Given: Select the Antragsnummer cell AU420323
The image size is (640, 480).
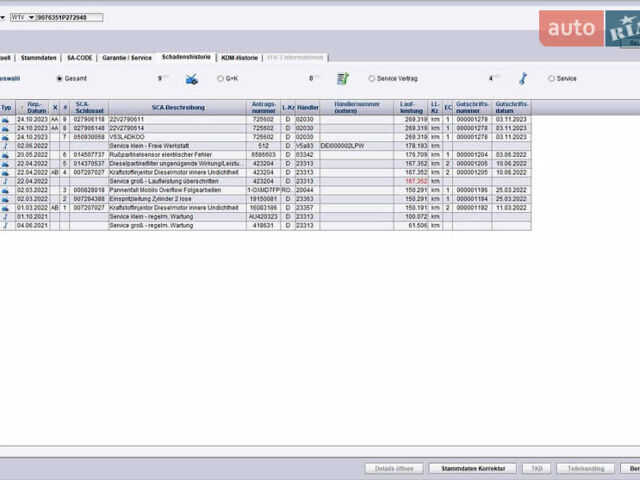Looking at the screenshot, I should 264,217.
